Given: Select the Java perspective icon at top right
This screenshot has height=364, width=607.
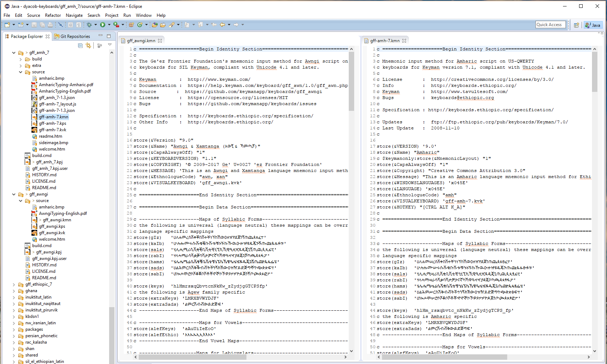Looking at the screenshot, I should pyautogui.click(x=593, y=25).
